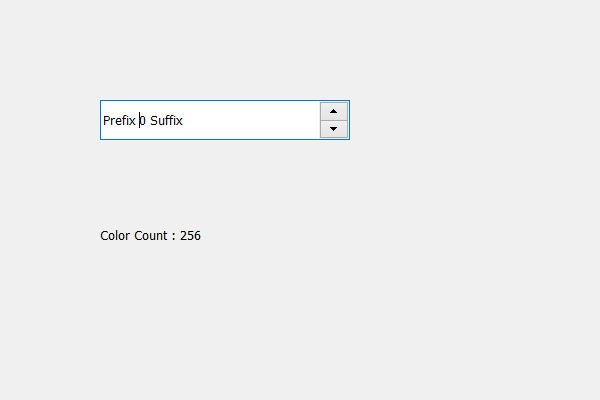The image size is (600, 400).
Task: Click the gap between 0 and Suffix
Action: coord(148,121)
